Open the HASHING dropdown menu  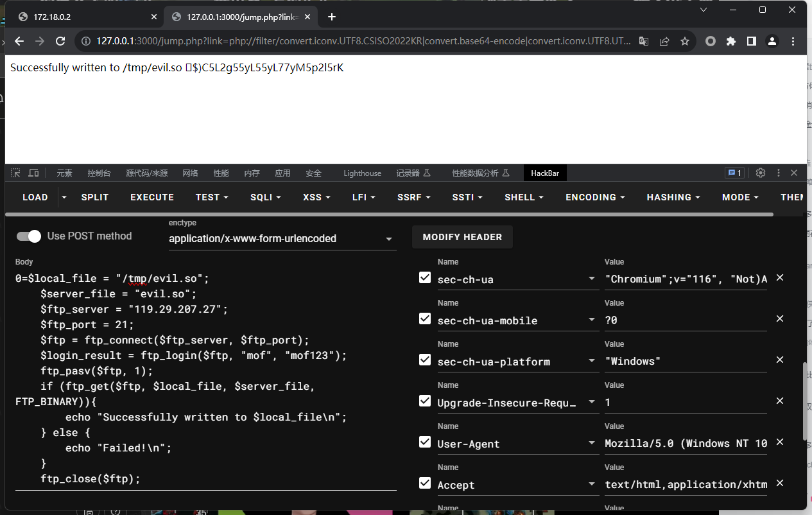(673, 197)
